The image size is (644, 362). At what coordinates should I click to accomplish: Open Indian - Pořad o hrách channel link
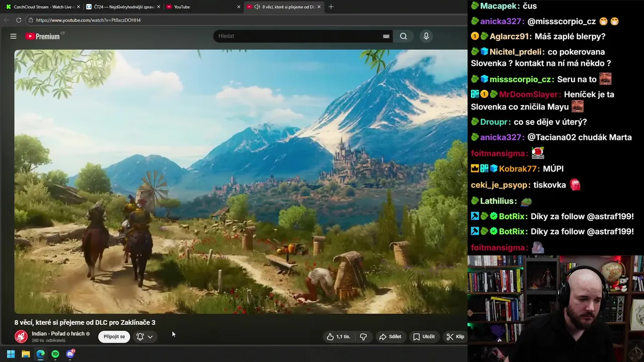[x=58, y=334]
